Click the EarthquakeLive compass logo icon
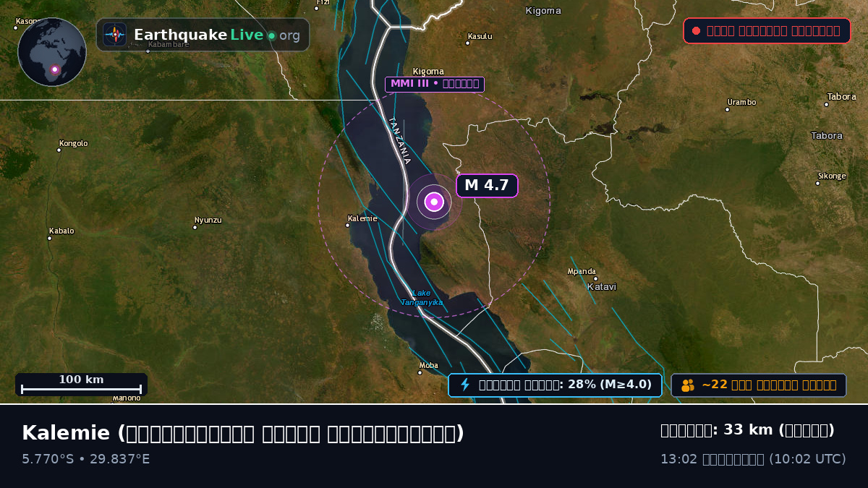Image resolution: width=868 pixels, height=488 pixels. pos(114,35)
